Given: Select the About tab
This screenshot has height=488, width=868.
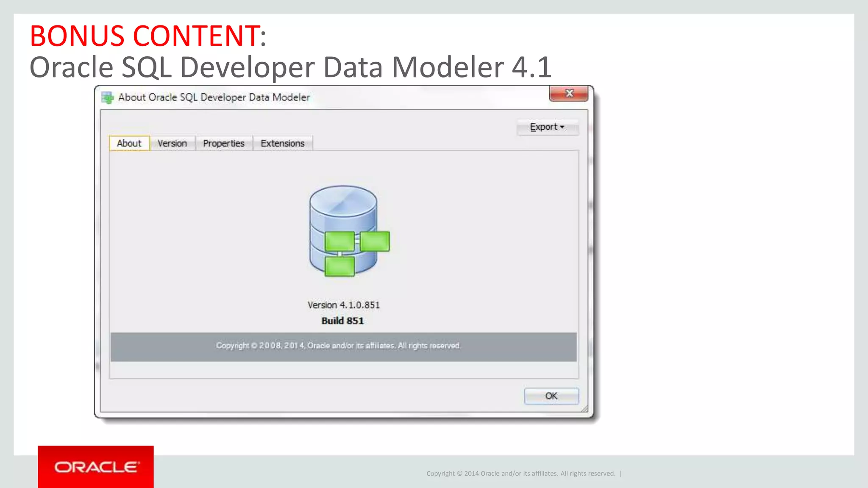Looking at the screenshot, I should pos(129,143).
